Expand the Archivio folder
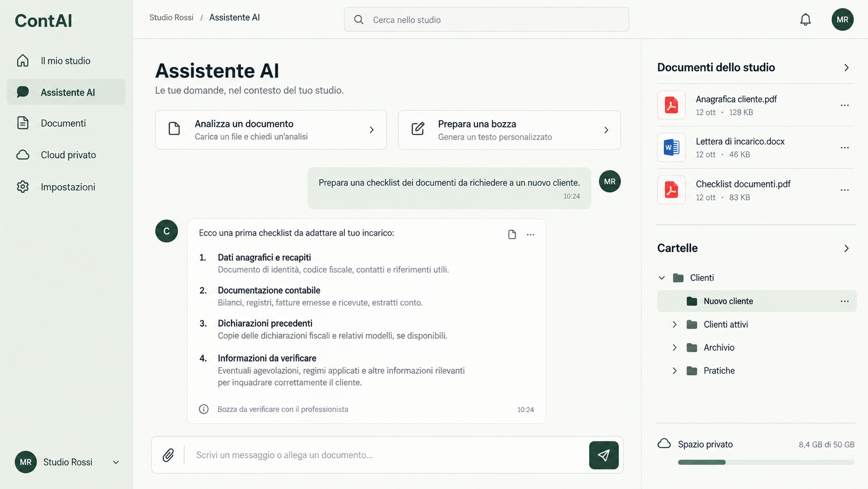 [x=674, y=348]
